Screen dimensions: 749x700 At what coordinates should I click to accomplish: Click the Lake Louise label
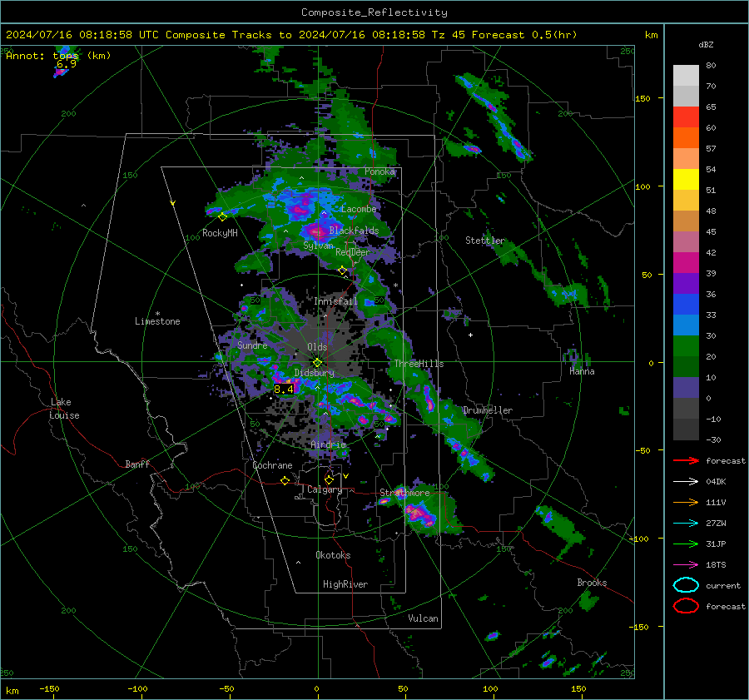[x=64, y=409]
